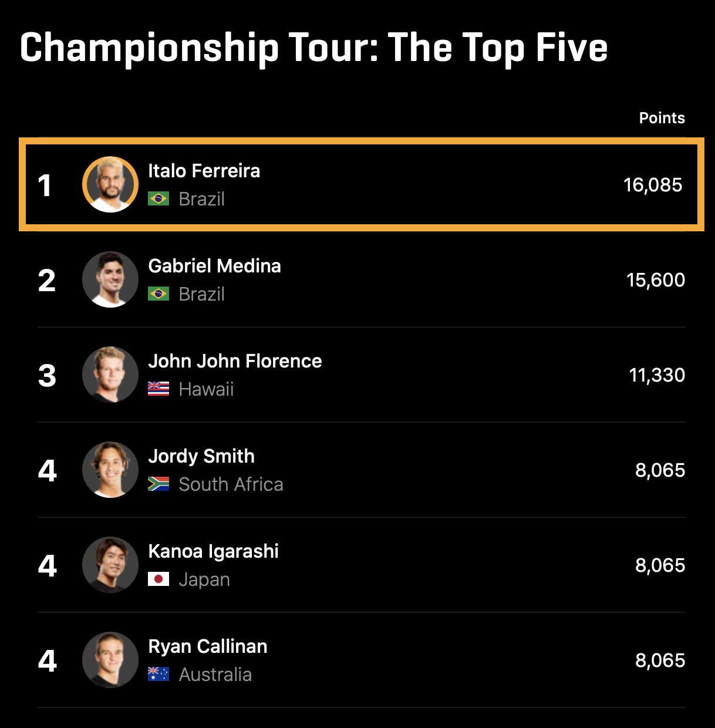Click Italo Ferreira's profile photo
The width and height of the screenshot is (715, 728).
click(110, 184)
